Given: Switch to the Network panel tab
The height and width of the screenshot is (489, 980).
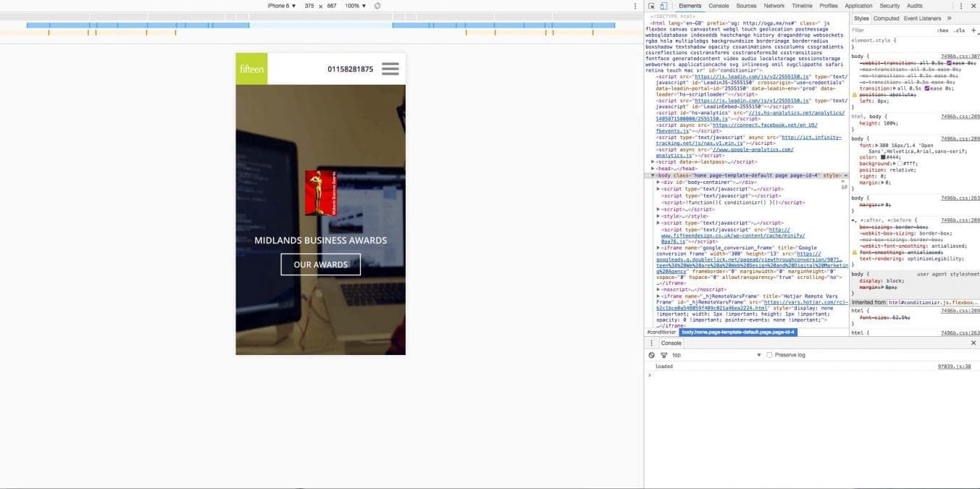Looking at the screenshot, I should pos(774,6).
